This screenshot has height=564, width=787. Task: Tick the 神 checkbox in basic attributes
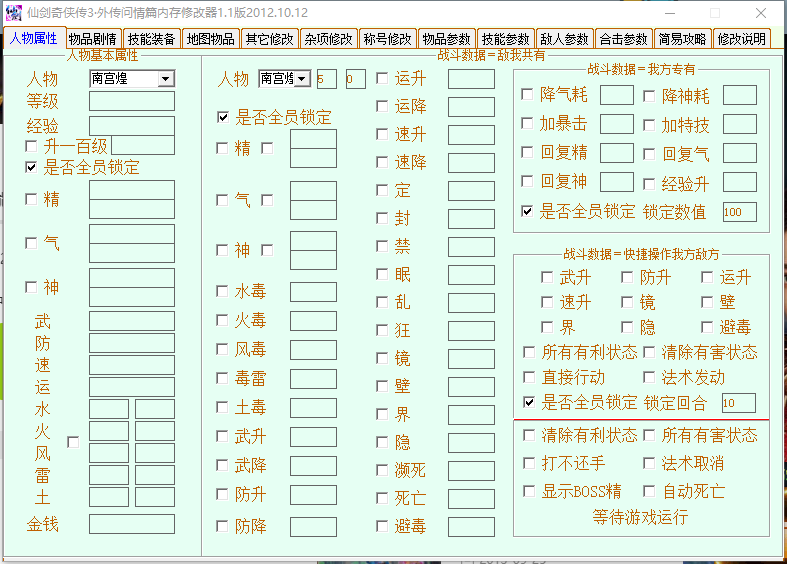[x=31, y=287]
